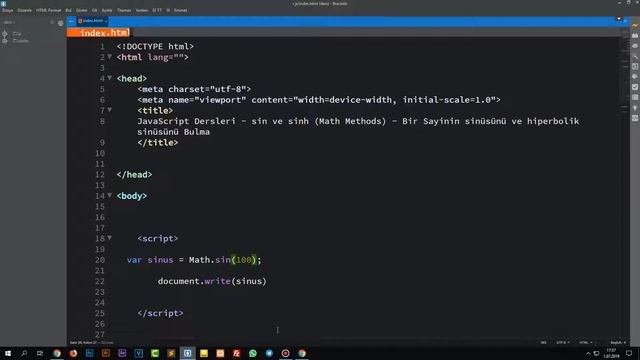This screenshot has height=360, width=640.
Task: Click the meta charset line
Action: (194, 89)
